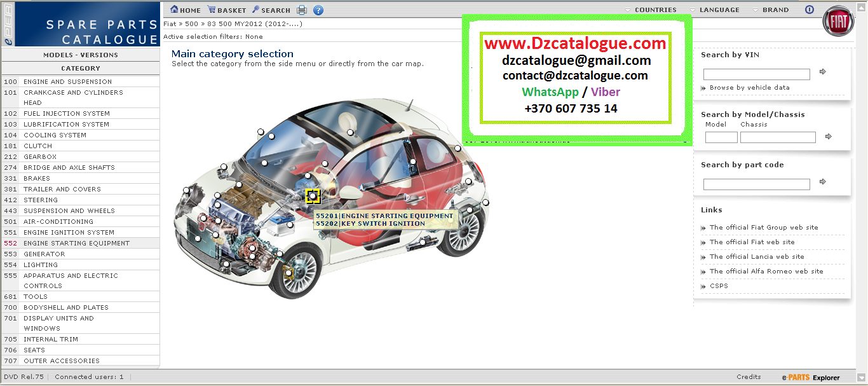
Task: Open the official Fiat Group web site link
Action: pos(764,228)
